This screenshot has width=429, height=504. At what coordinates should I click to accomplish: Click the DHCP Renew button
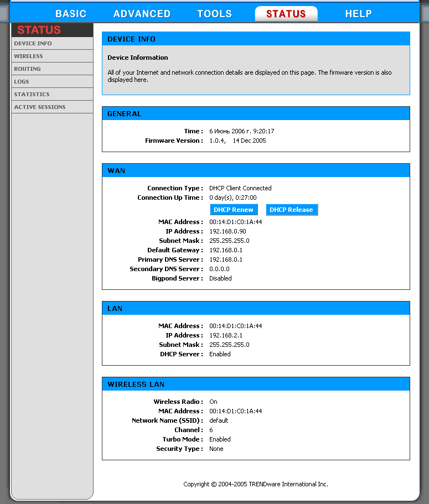234,210
